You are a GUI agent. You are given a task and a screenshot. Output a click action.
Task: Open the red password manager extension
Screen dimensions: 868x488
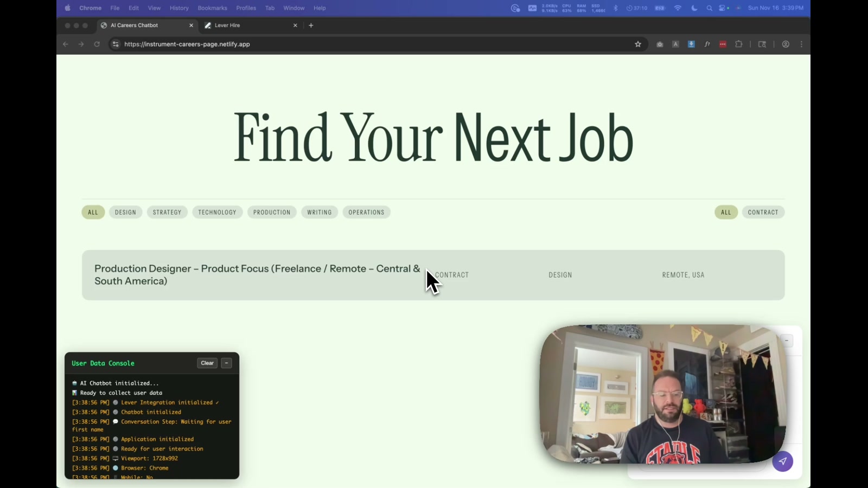pos(723,44)
